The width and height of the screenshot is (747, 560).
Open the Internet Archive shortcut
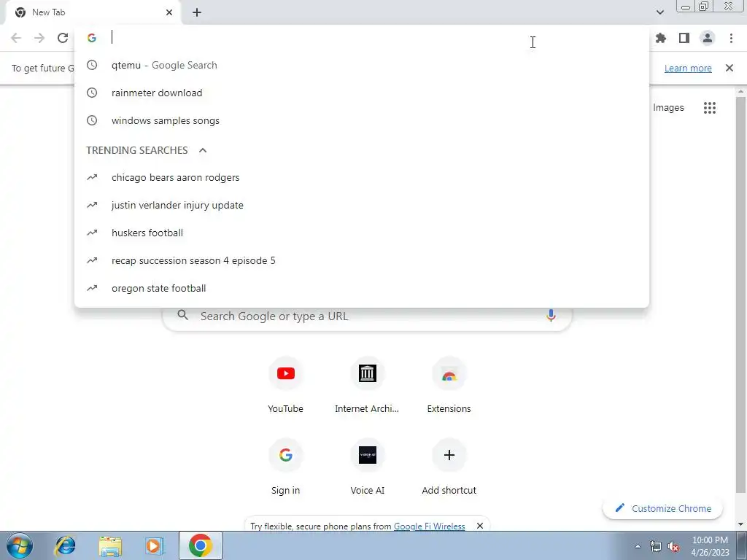[367, 386]
